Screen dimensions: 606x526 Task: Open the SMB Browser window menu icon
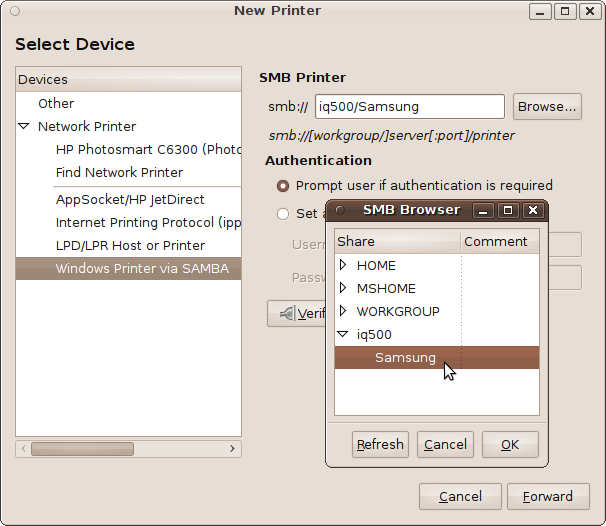340,210
